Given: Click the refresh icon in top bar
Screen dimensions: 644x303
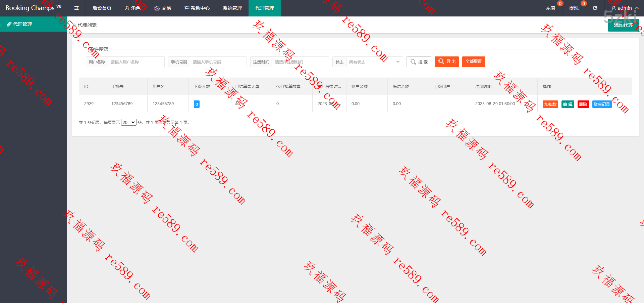Looking at the screenshot, I should [x=595, y=8].
